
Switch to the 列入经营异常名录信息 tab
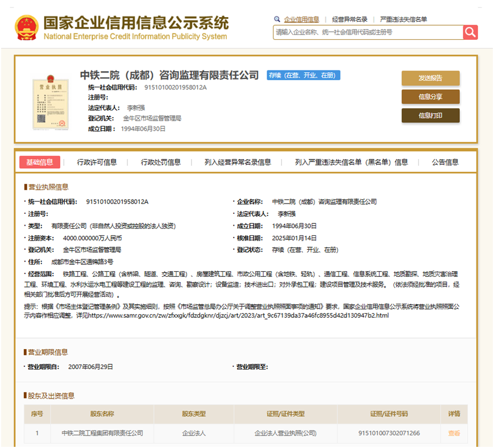(x=238, y=162)
